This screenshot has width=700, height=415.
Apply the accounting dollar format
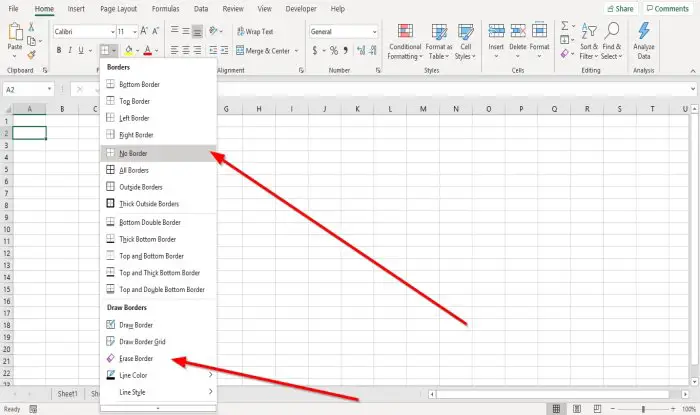pyautogui.click(x=315, y=51)
